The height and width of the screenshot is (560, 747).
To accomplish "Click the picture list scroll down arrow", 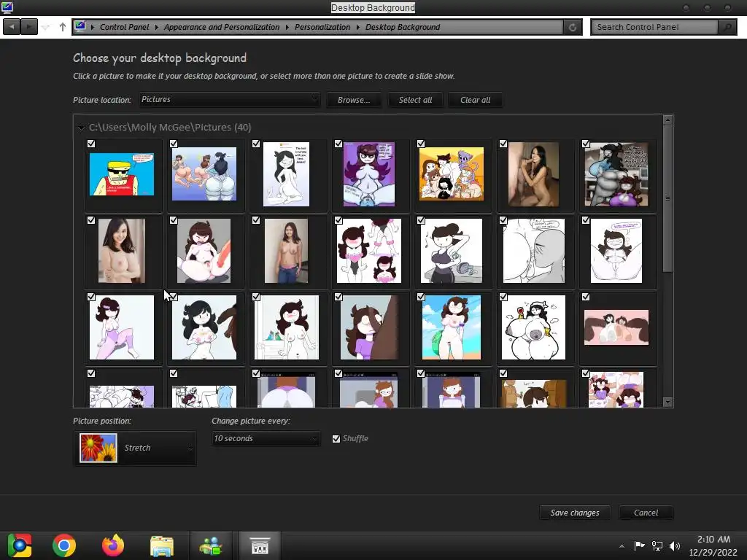I will (668, 402).
